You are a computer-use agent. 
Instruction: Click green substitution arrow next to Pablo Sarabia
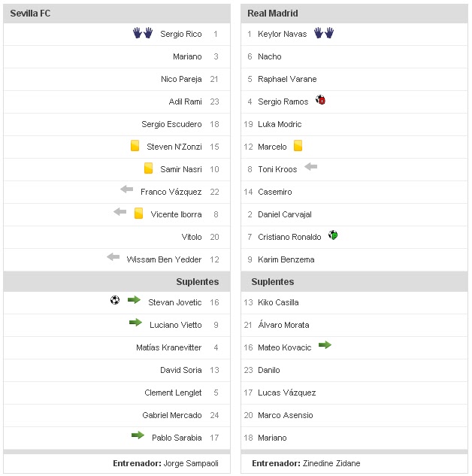click(138, 435)
